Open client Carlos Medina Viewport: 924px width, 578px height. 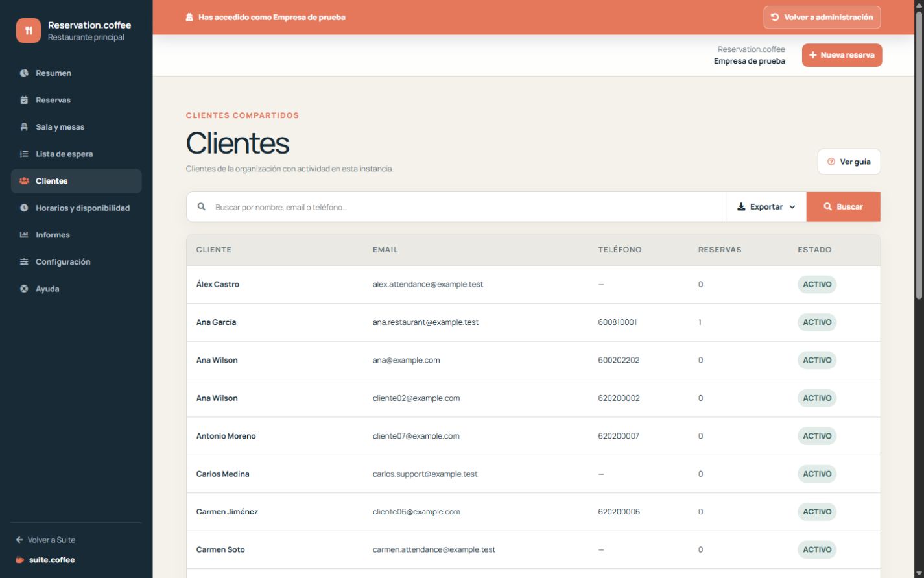(223, 474)
